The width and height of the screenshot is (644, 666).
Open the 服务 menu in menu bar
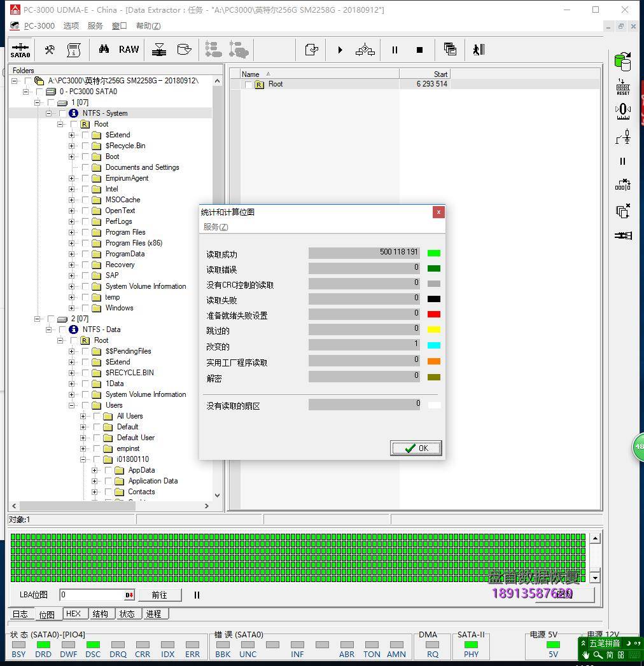coord(95,26)
